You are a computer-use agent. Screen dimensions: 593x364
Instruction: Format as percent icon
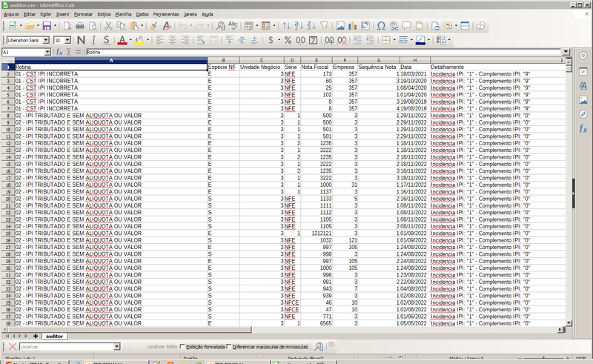pyautogui.click(x=288, y=40)
